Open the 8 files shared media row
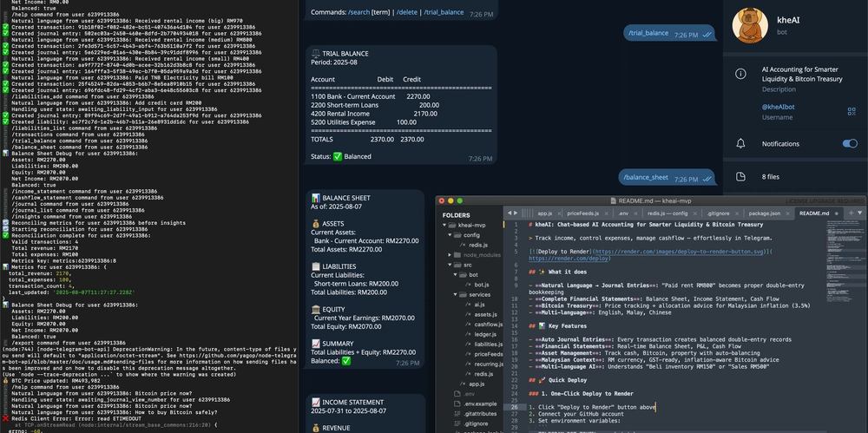The width and height of the screenshot is (868, 433). pyautogui.click(x=795, y=177)
